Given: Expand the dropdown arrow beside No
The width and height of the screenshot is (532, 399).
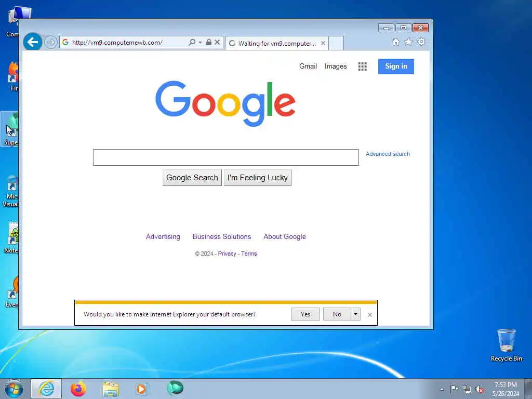Looking at the screenshot, I should (x=355, y=314).
